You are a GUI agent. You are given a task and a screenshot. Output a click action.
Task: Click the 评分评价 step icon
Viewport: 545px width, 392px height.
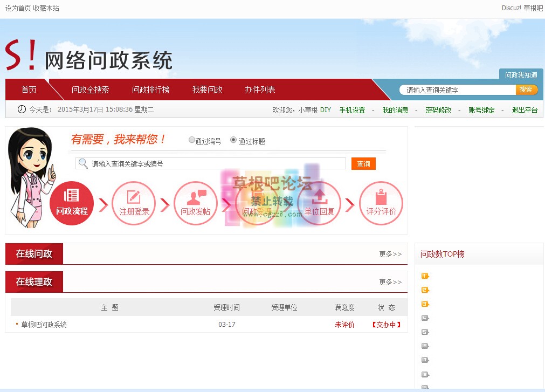[x=381, y=204]
